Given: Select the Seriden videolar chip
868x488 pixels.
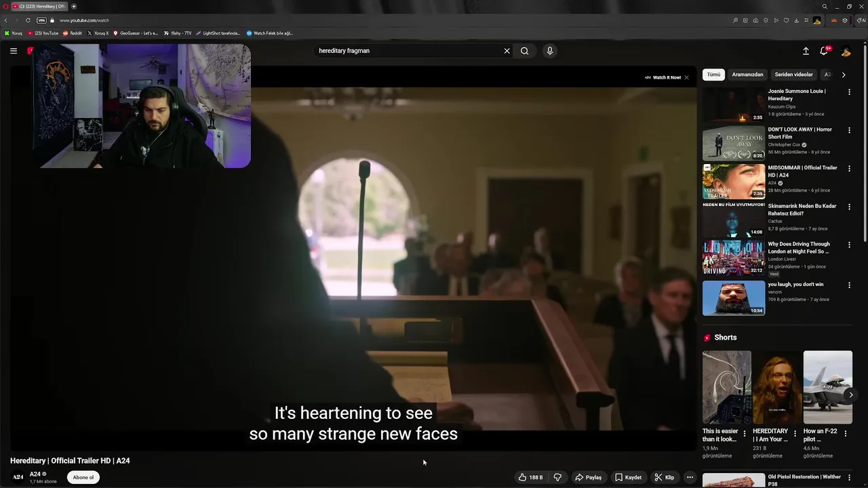Looking at the screenshot, I should [793, 75].
